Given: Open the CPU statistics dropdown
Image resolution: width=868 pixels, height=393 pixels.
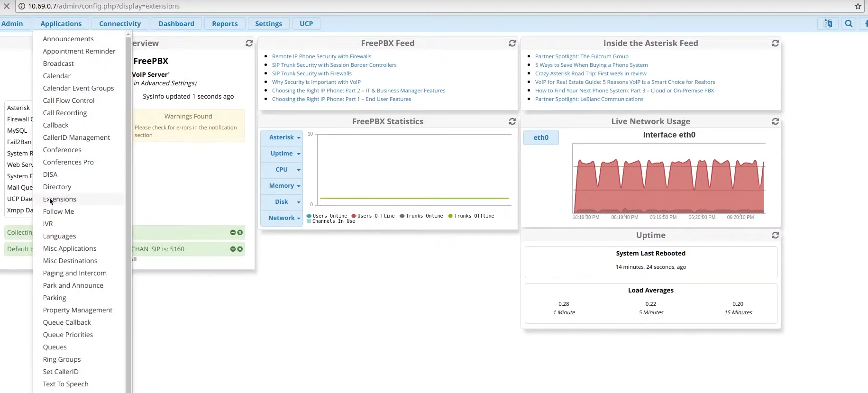Looking at the screenshot, I should [x=282, y=170].
